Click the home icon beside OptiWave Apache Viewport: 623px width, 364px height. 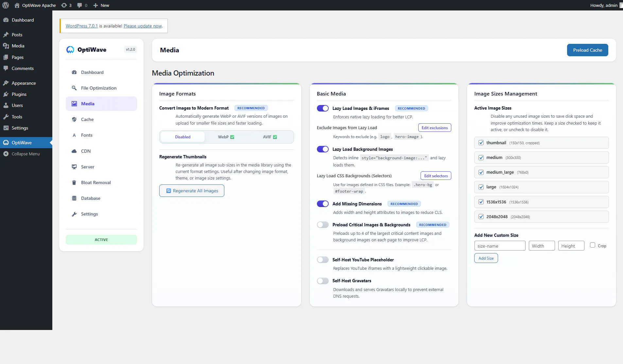(x=17, y=5)
